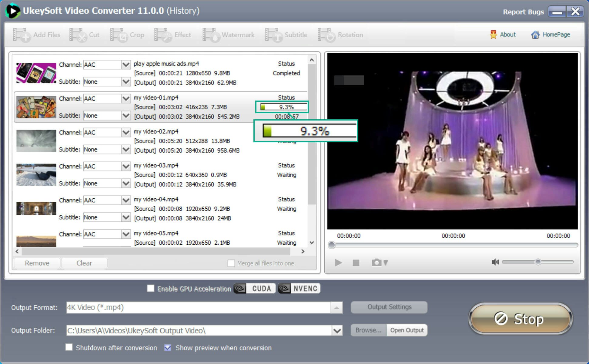Click Browse for output folder
This screenshot has width=589, height=364.
click(368, 330)
